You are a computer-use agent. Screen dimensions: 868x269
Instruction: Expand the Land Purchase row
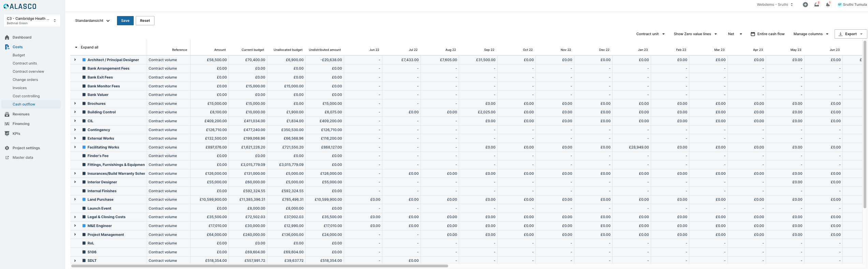[75, 199]
